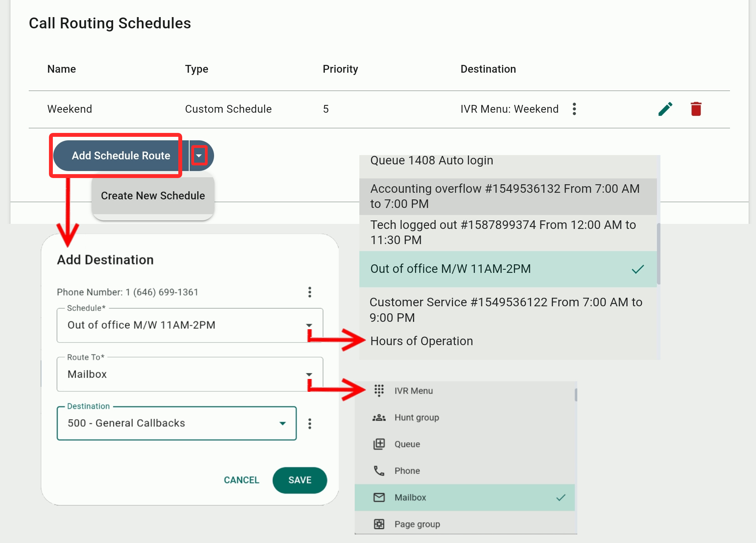
Task: Expand arrow next to Add Schedule Route
Action: click(199, 156)
